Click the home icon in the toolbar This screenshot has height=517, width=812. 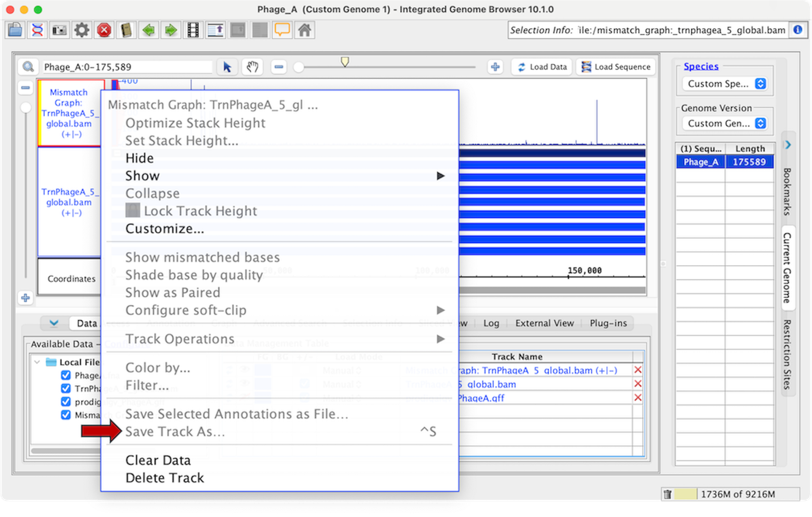(304, 30)
